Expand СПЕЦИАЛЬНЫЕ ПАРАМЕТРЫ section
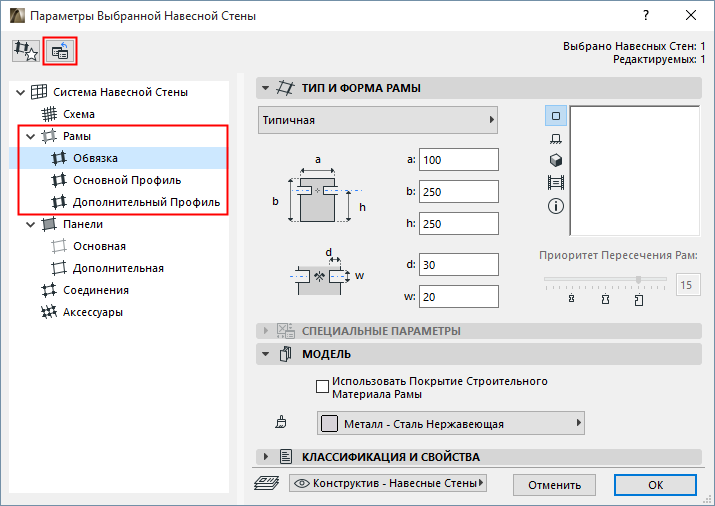Image resolution: width=715 pixels, height=506 pixels. point(266,331)
